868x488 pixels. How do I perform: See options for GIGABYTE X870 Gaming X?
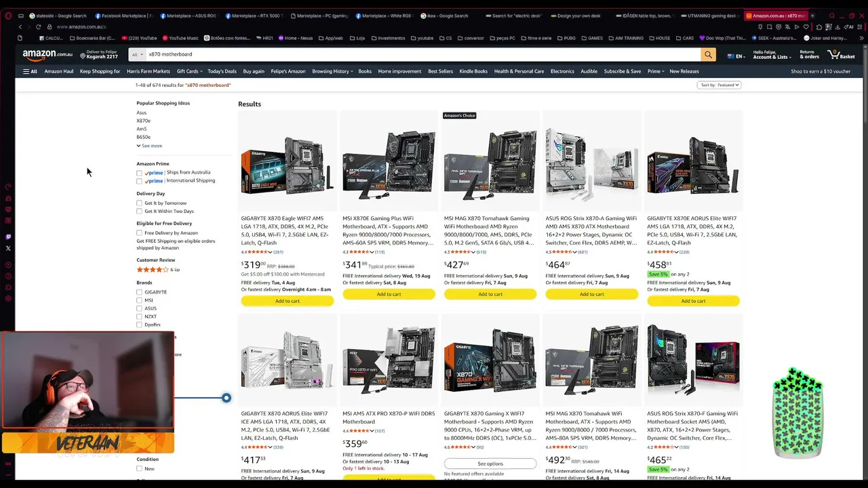490,464
